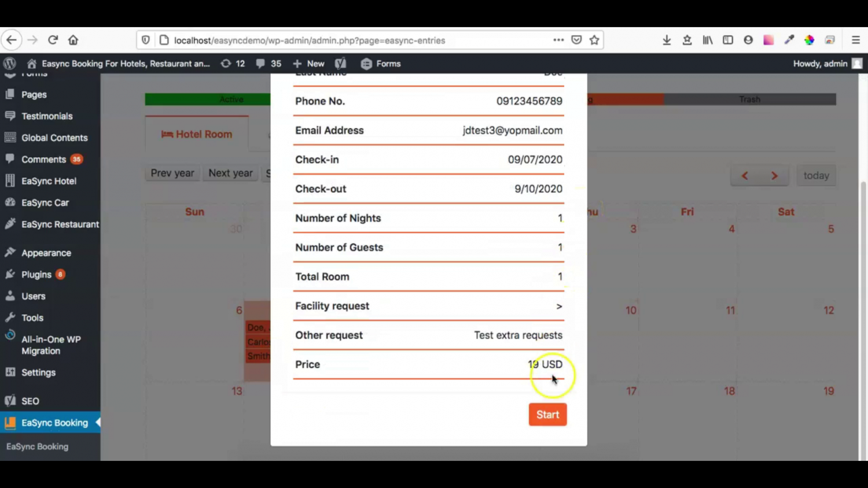
Task: Click the jdtest3@yopmail.com email address
Action: click(512, 130)
